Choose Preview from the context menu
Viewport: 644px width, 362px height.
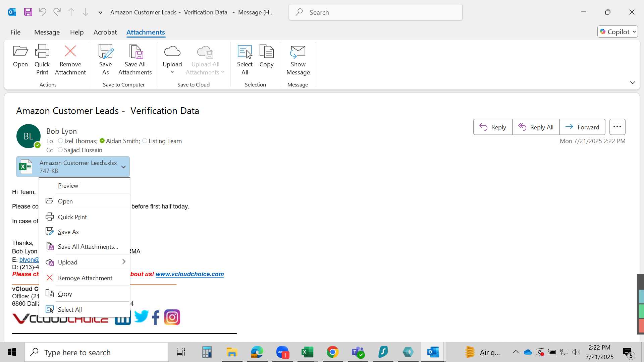point(85,186)
